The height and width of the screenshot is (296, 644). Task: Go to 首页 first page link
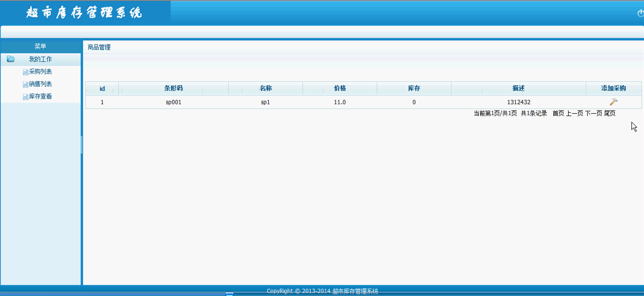558,113
